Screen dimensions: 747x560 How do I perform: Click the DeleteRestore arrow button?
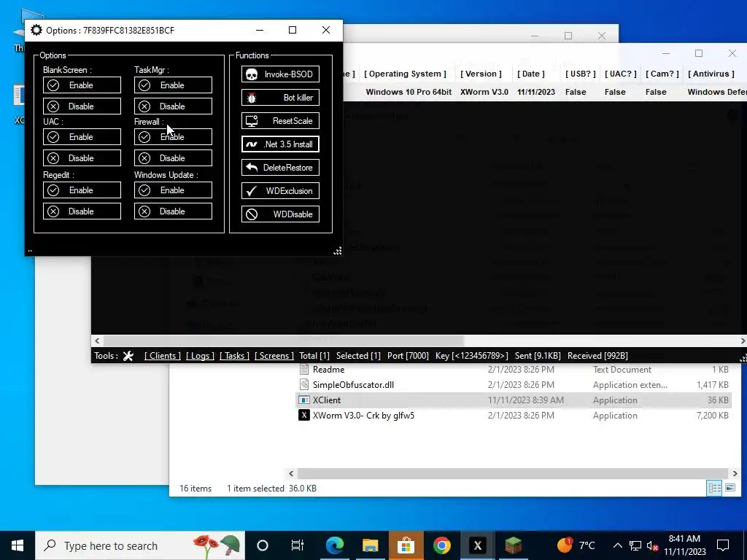[x=280, y=168]
